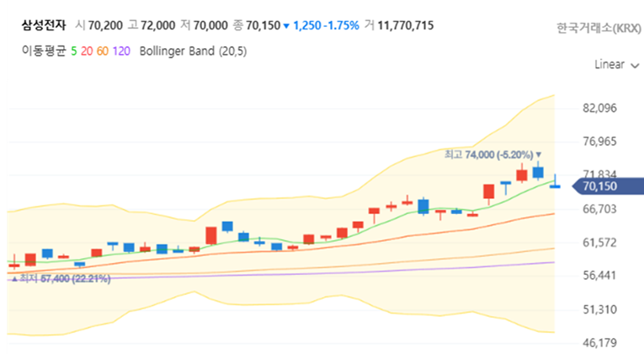Screen dimensions: 644x354
Task: Select the 5-day moving average label
Action: 74,51
